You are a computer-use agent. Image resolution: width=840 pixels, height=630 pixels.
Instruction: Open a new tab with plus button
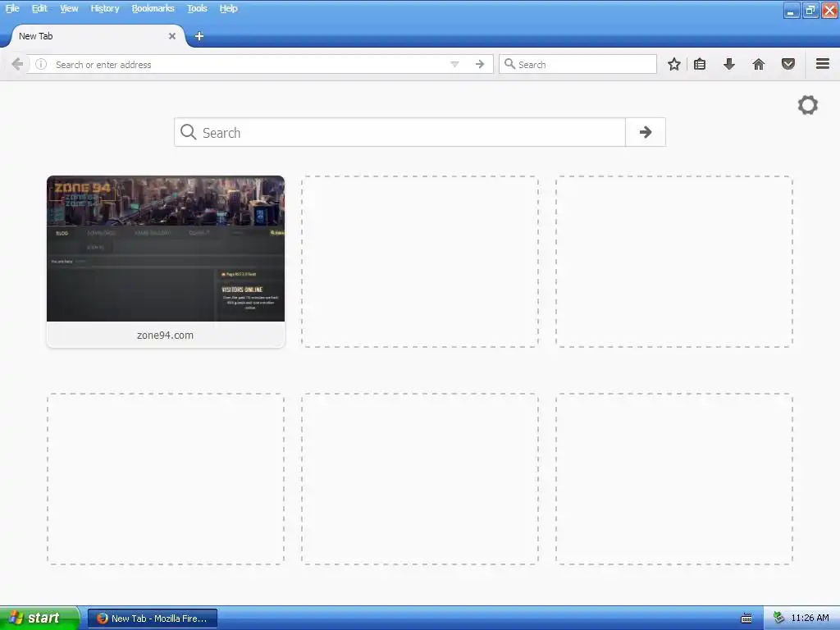pyautogui.click(x=199, y=36)
